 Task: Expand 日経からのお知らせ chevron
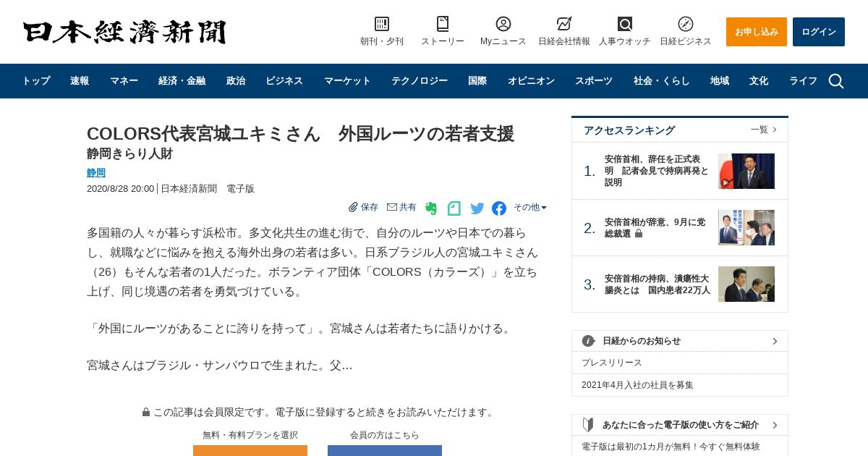(775, 341)
